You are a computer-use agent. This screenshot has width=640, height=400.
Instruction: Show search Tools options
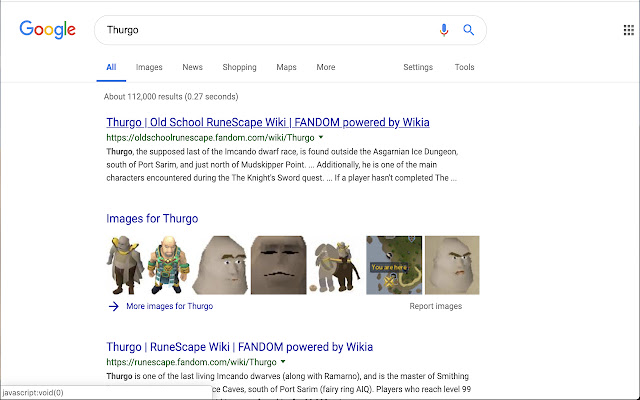pos(464,67)
